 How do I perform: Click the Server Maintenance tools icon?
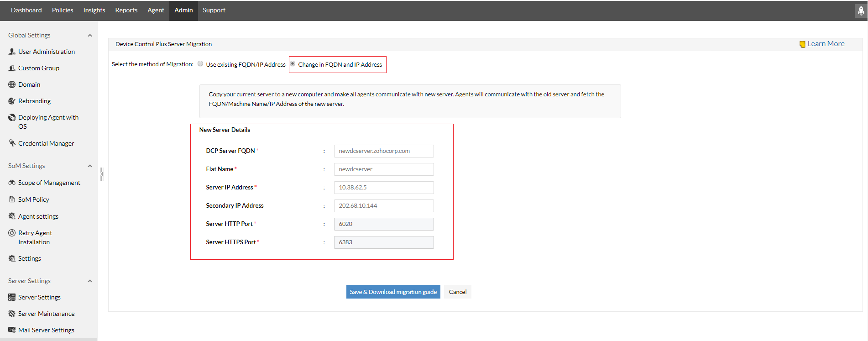point(12,314)
